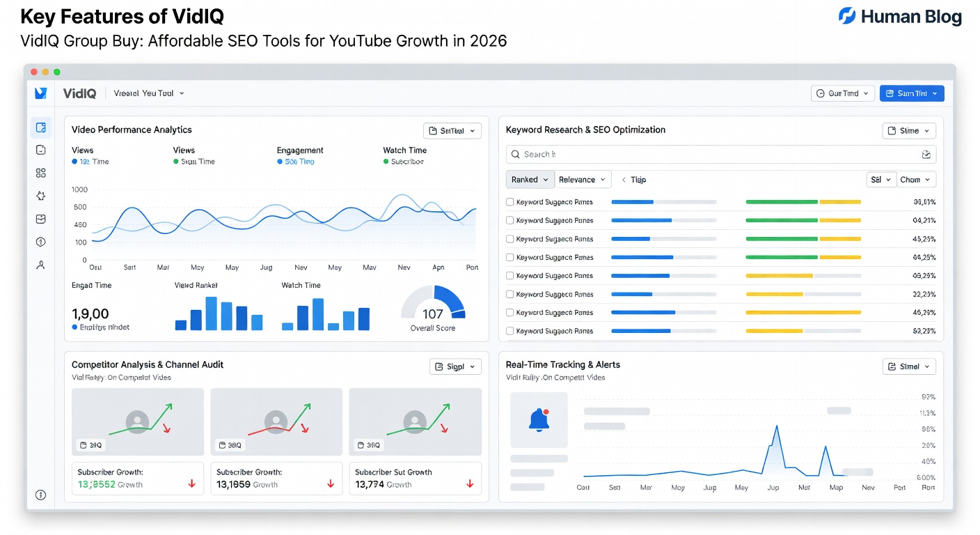The image size is (980, 535).
Task: Click the Tlijp link beside Relevance
Action: [638, 180]
